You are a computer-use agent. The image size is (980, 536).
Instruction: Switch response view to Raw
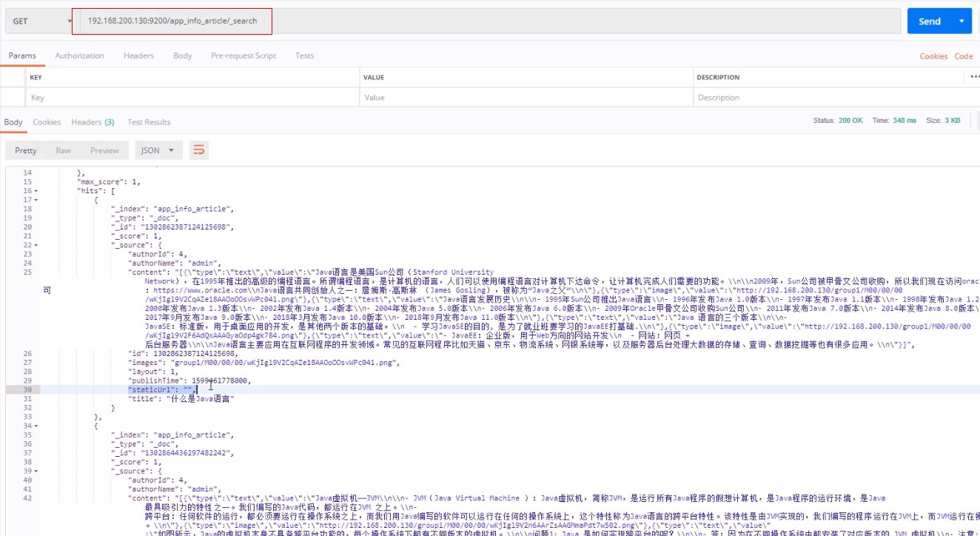pyautogui.click(x=64, y=150)
